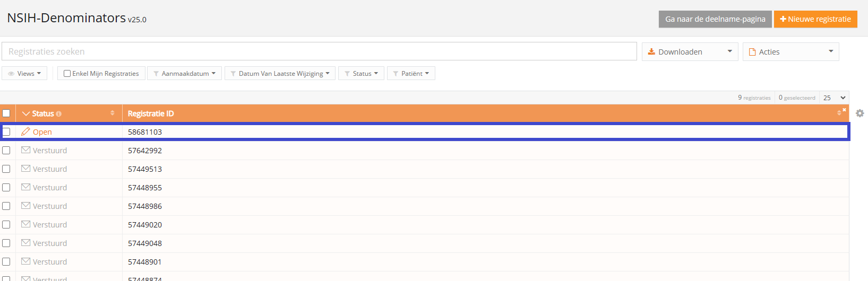Viewport: 868px width, 281px height.
Task: Expand the Acties dropdown
Action: click(x=790, y=52)
